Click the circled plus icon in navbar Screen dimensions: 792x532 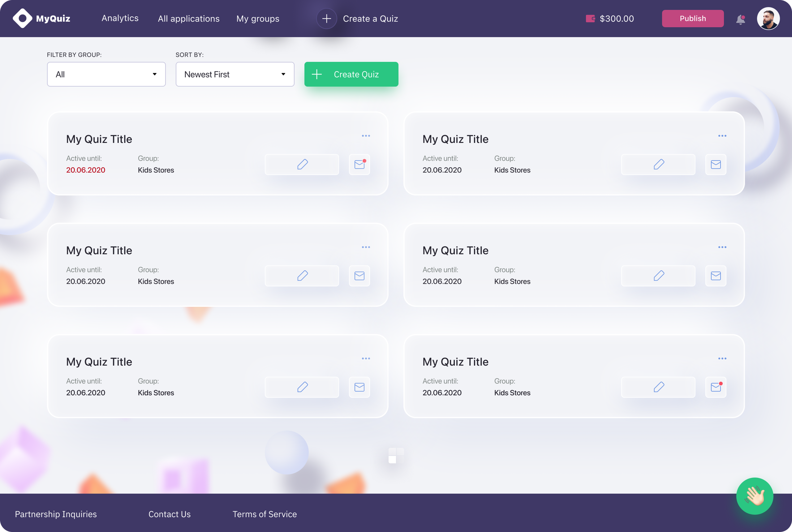326,19
